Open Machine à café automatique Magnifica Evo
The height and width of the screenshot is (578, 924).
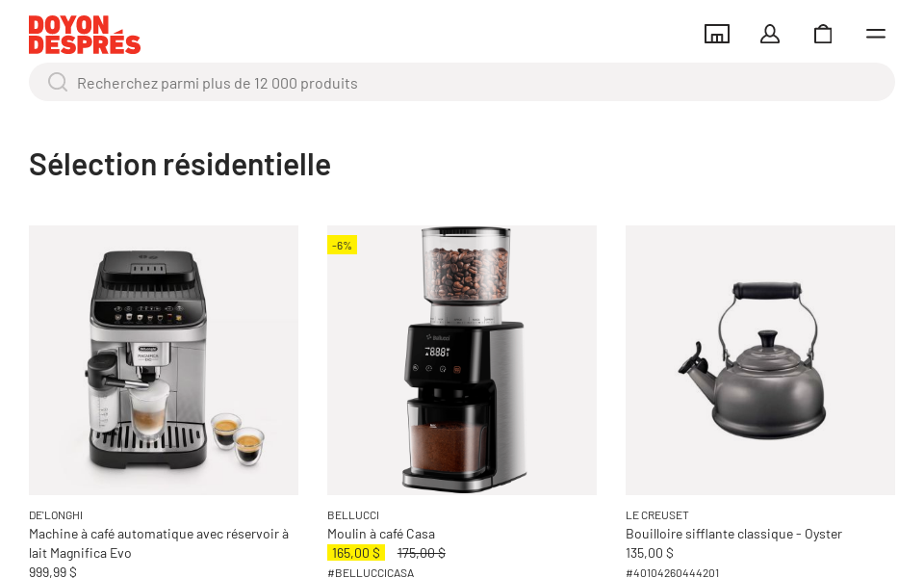[x=159, y=542]
